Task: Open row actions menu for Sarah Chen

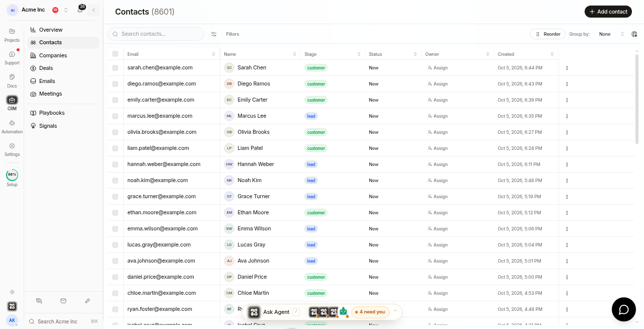Action: (x=567, y=68)
